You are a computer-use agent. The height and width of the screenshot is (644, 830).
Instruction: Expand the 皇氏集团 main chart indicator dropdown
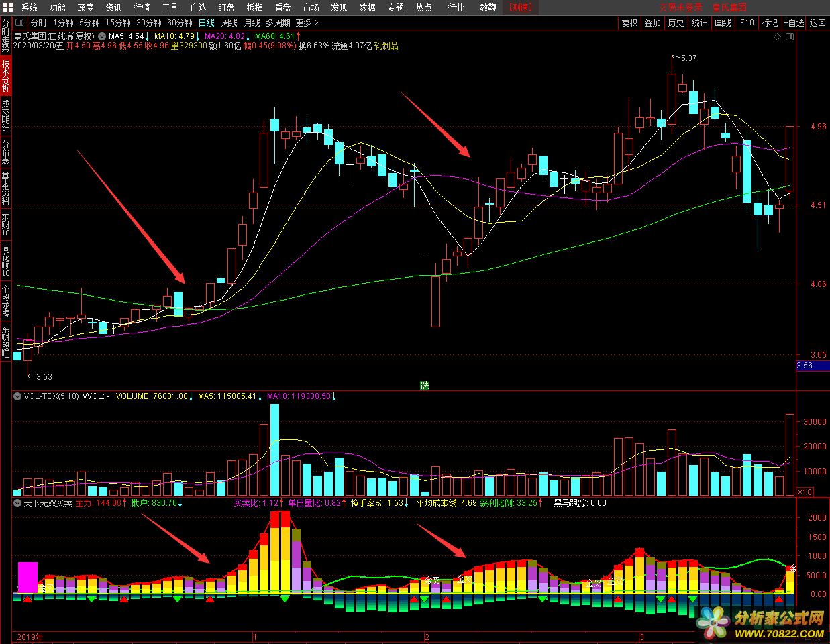pyautogui.click(x=101, y=36)
